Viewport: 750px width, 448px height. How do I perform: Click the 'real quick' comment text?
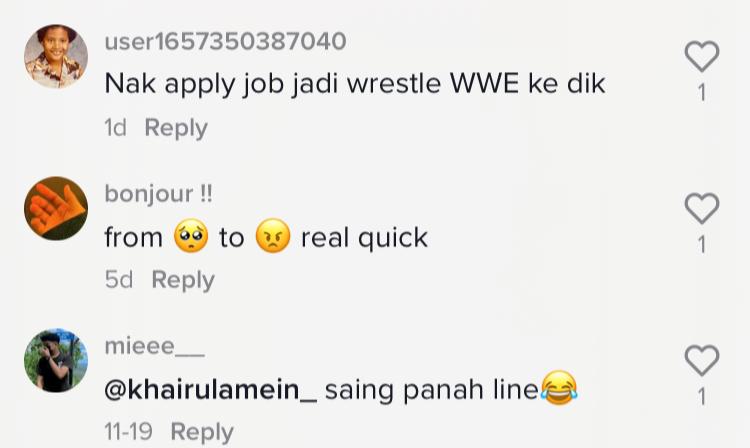(x=364, y=238)
